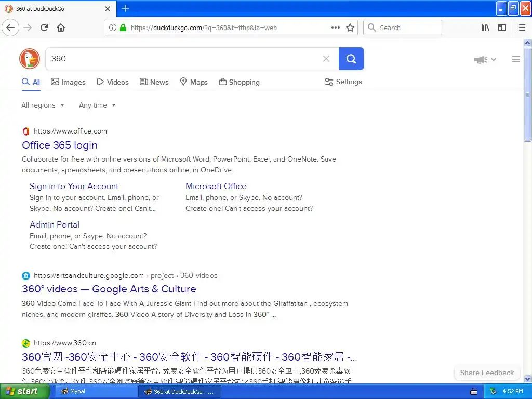Click the system tray network icon
532x399 pixels.
[x=493, y=392]
